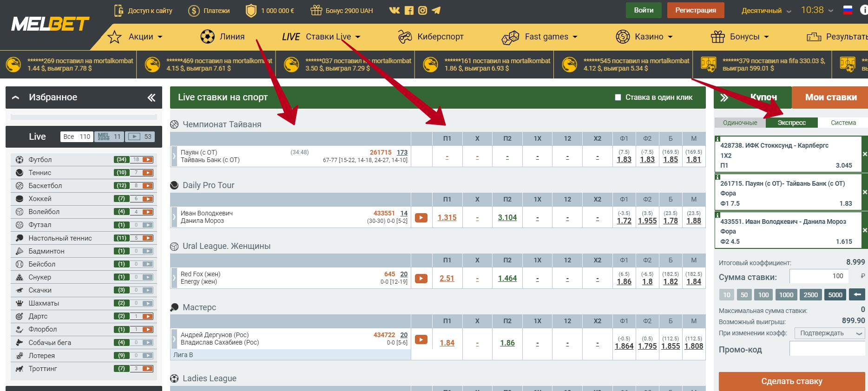Open Telegram channel icon

[436, 10]
